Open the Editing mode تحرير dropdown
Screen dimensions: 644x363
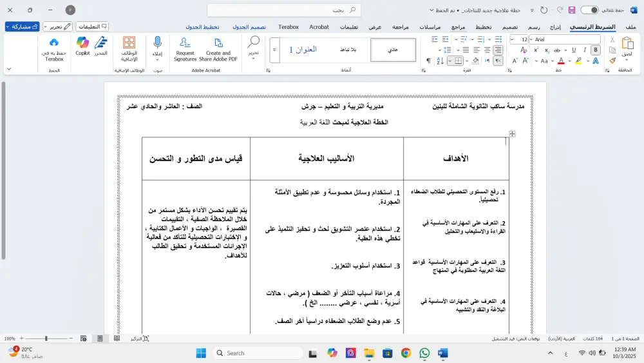point(58,26)
